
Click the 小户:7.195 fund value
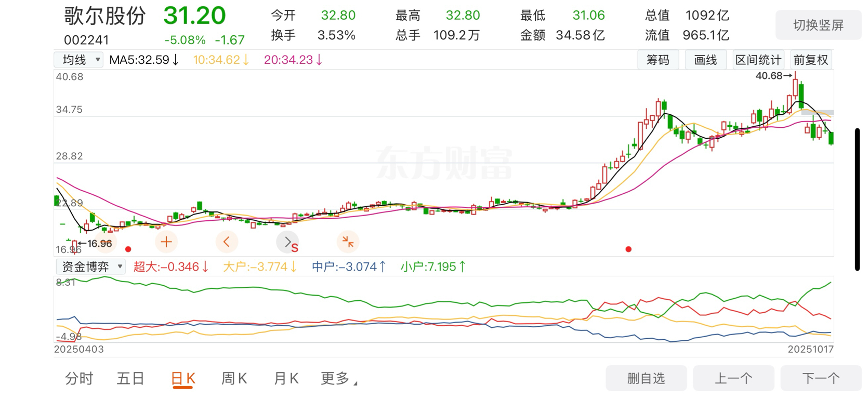pos(433,267)
